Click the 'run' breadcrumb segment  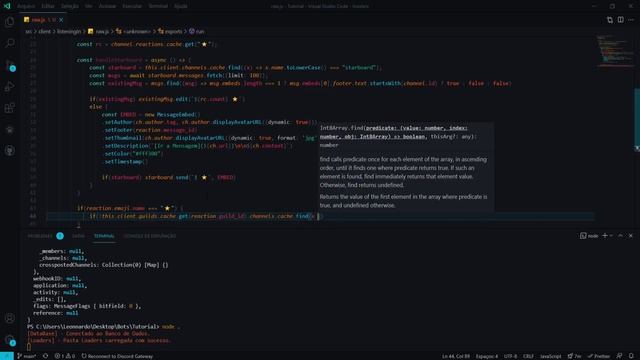196,31
